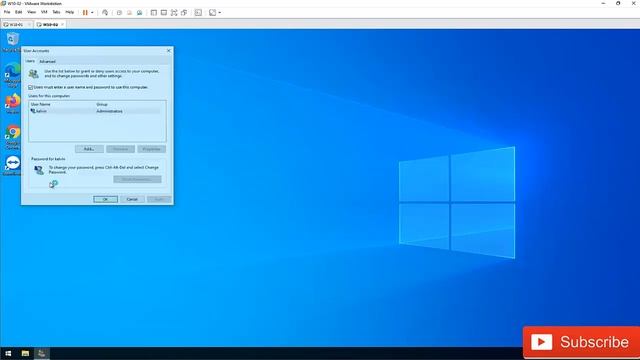The width and height of the screenshot is (640, 360).
Task: Show or hide the thumbnail bar icon
Action: pyautogui.click(x=164, y=13)
